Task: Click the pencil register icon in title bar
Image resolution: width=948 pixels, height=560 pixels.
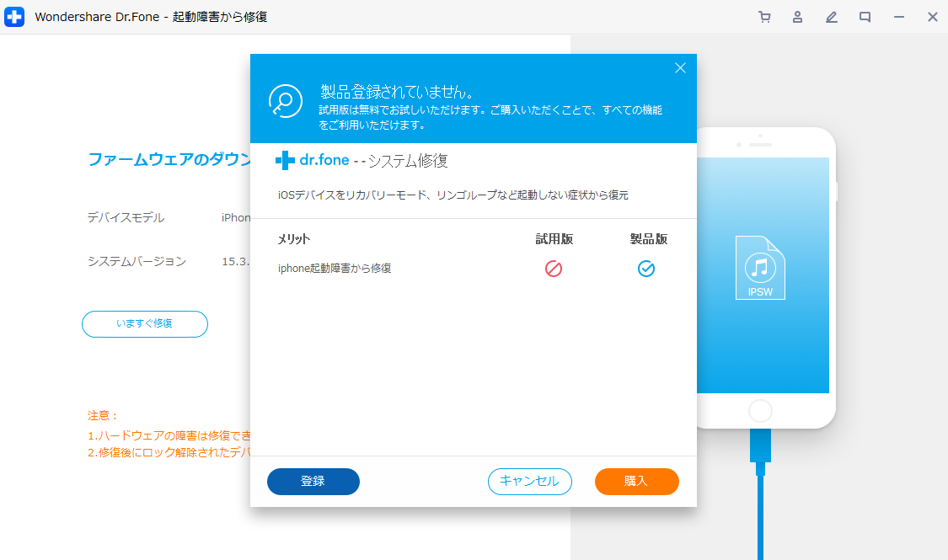Action: [832, 17]
